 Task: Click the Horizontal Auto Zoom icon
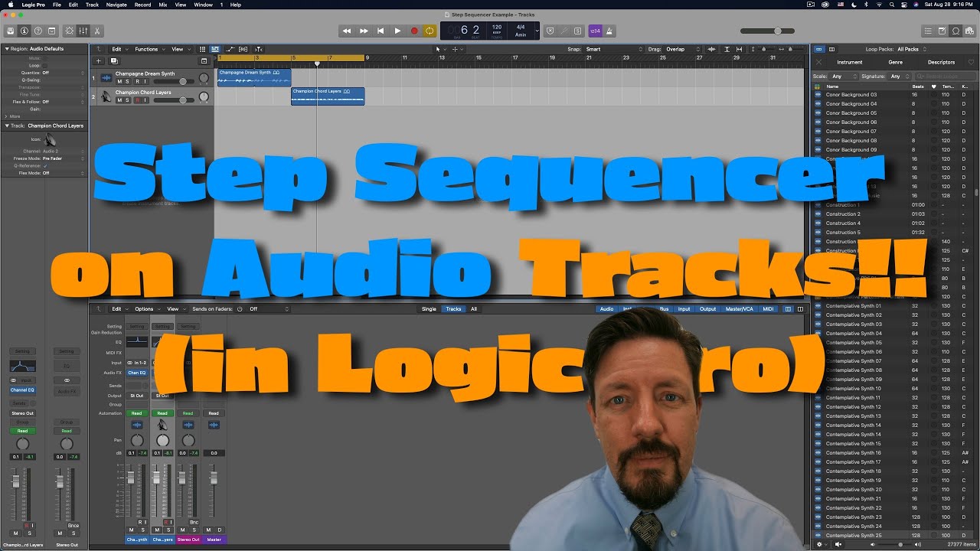740,49
